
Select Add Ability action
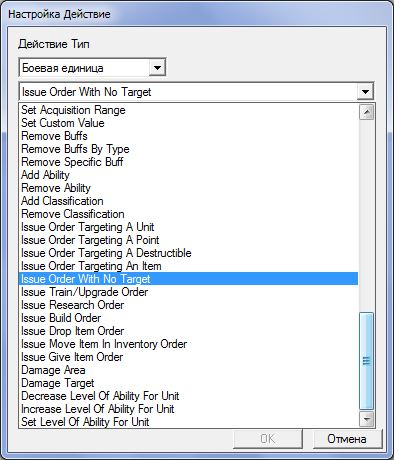click(45, 175)
